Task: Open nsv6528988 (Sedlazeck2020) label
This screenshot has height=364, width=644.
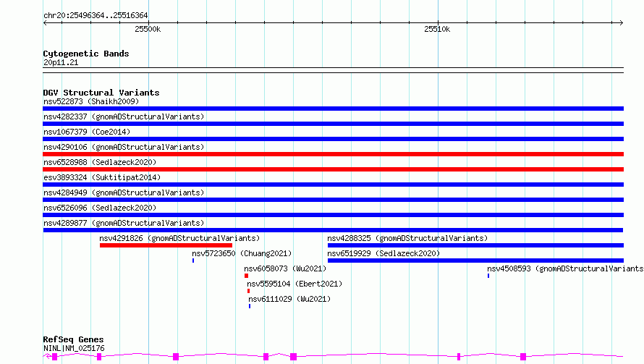Action: point(100,162)
